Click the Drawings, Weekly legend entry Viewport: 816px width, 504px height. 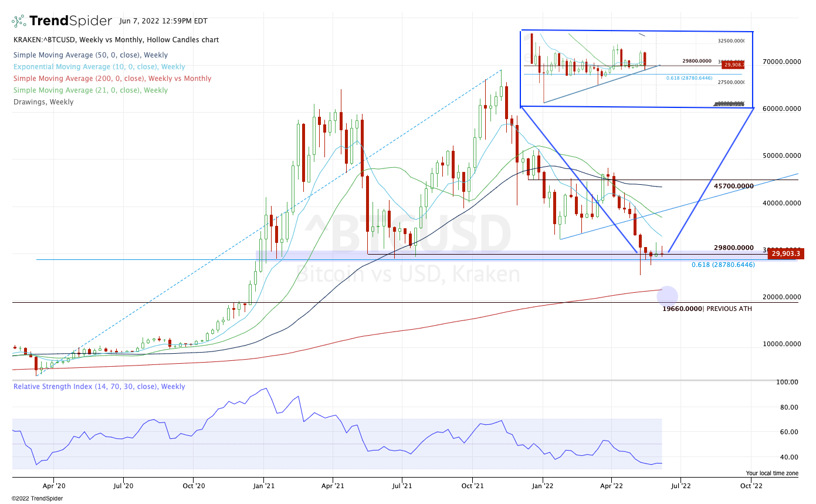[x=43, y=102]
